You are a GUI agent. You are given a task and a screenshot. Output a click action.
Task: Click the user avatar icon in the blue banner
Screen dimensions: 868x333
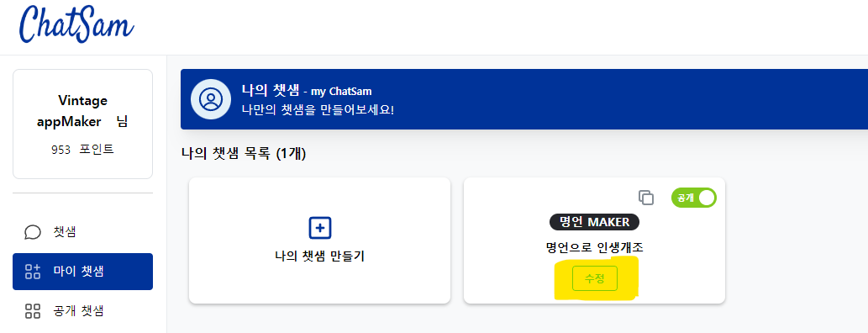210,99
